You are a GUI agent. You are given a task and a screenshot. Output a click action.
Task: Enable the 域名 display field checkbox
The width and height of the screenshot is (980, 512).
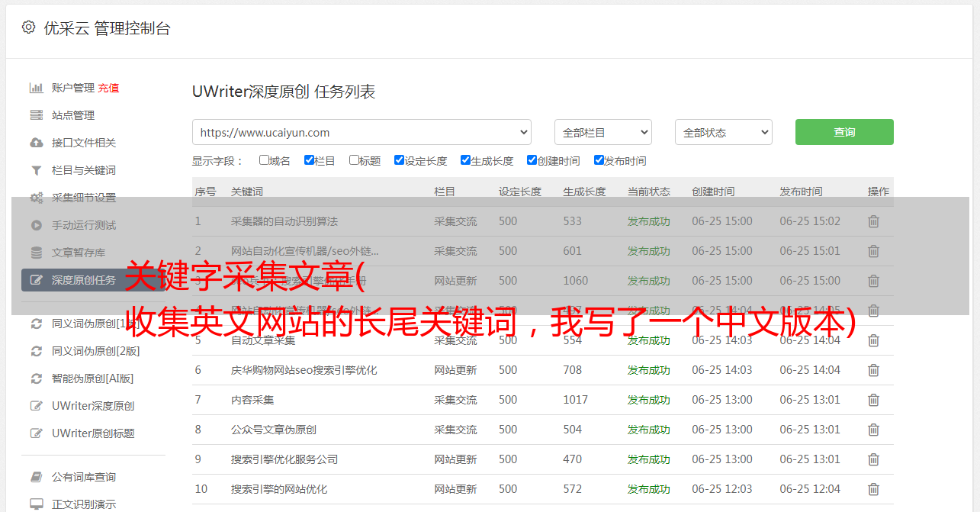point(264,160)
